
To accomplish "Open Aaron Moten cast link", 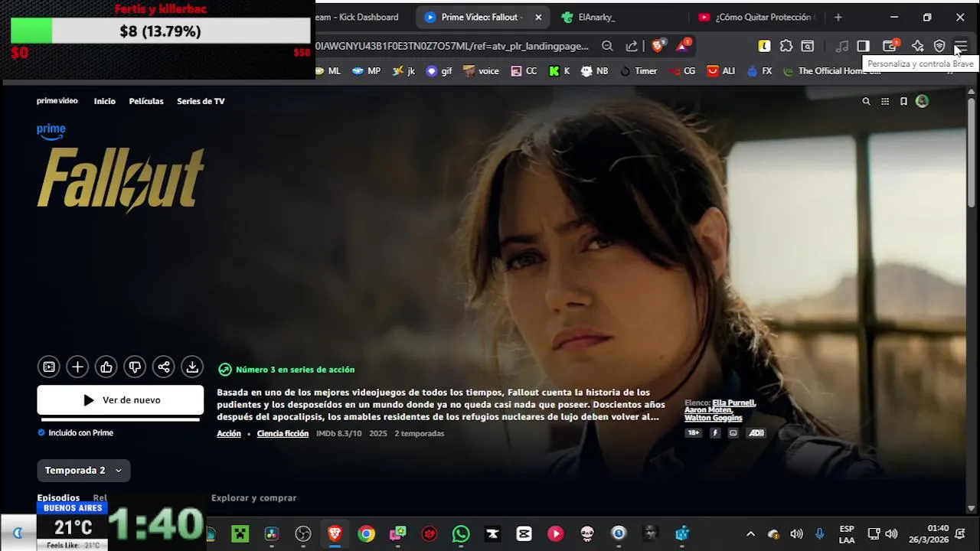I will click(x=708, y=410).
